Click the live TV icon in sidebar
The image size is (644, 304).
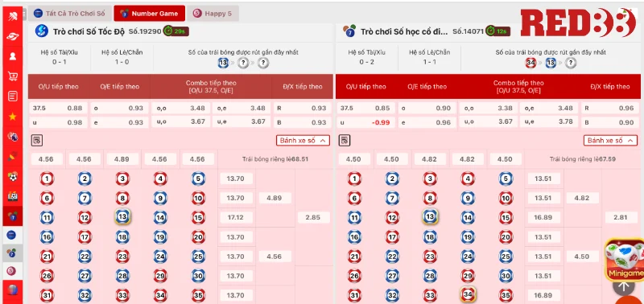[13, 196]
